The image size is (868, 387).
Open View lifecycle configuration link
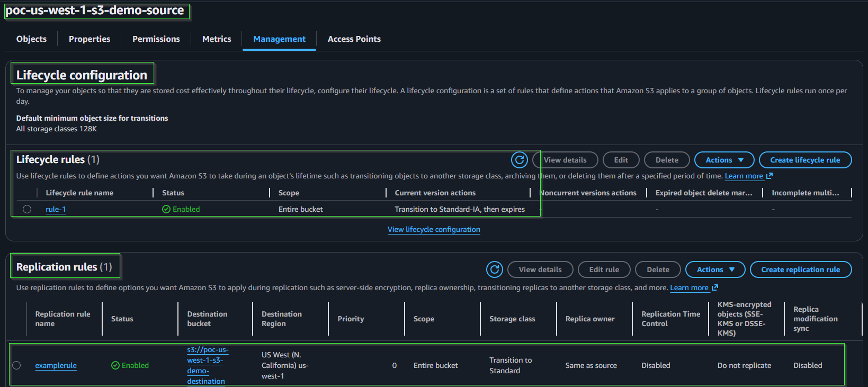click(x=434, y=229)
